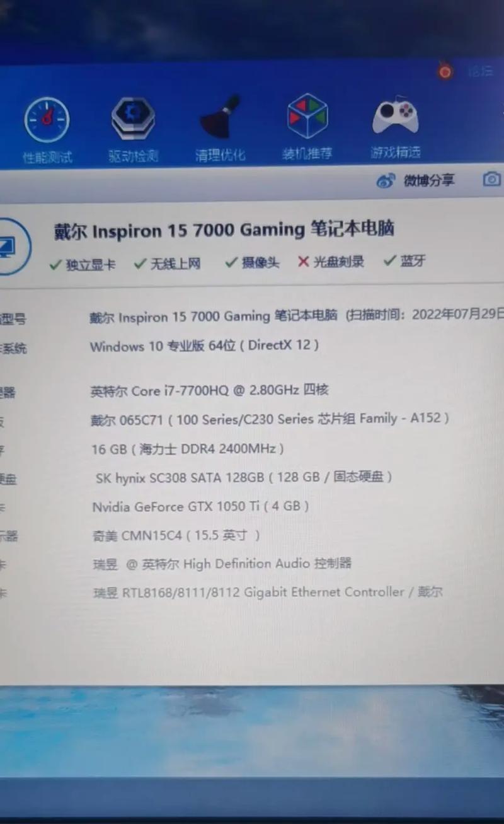504x824 pixels.
Task: Switch to the 清理优化 cleanup section
Action: pyautogui.click(x=220, y=129)
